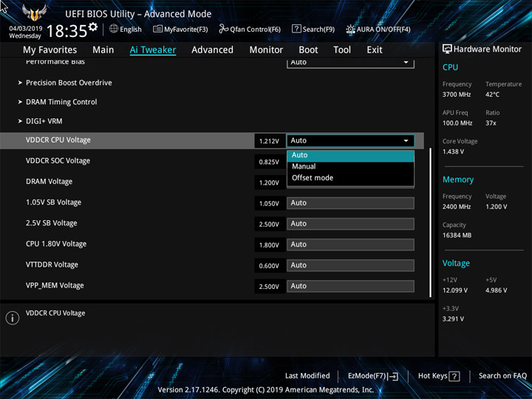Switch to the Boot tab
Image resolution: width=532 pixels, height=399 pixels.
click(x=308, y=50)
